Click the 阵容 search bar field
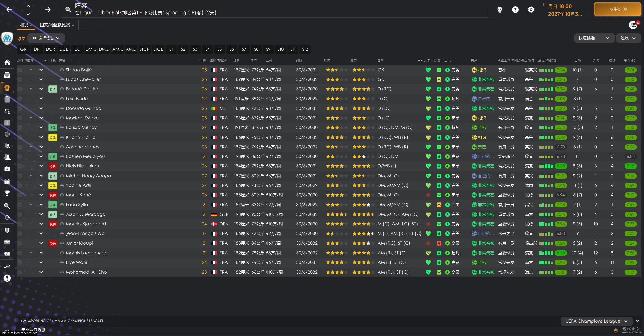644x336 pixels. [275, 10]
